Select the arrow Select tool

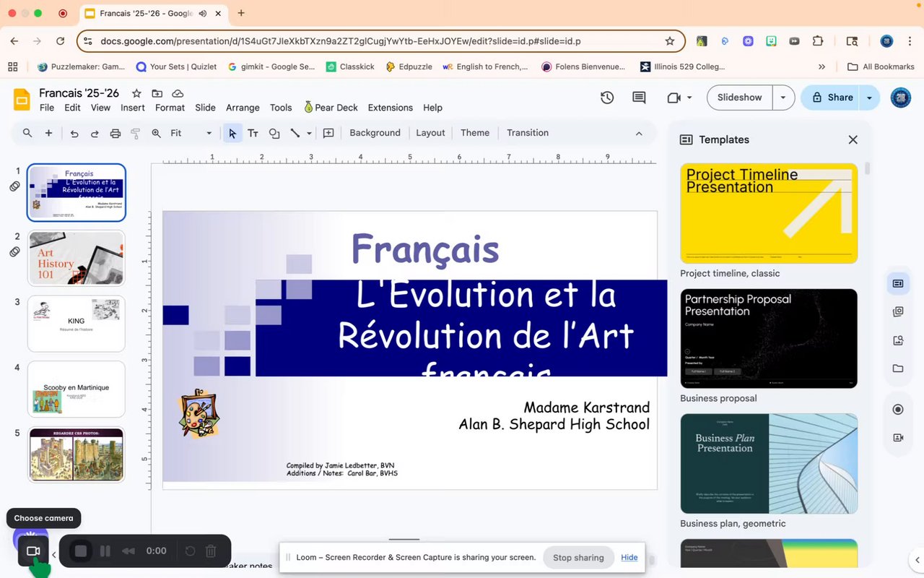232,133
